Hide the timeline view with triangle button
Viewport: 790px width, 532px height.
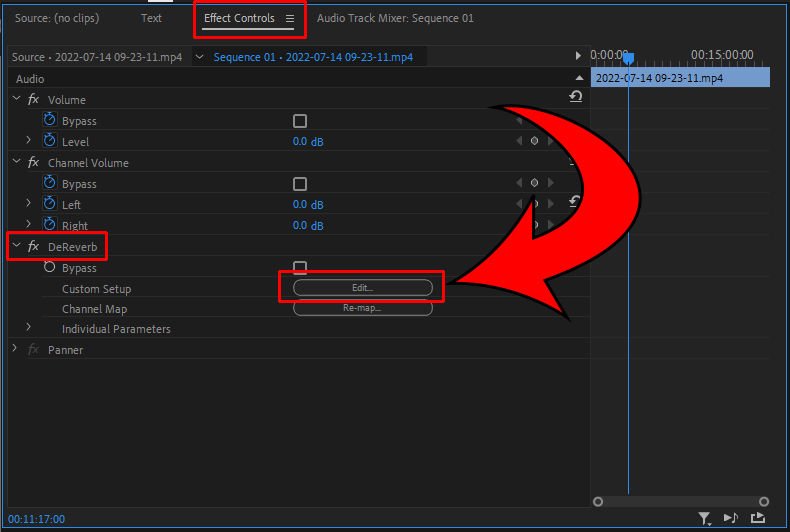[578, 56]
